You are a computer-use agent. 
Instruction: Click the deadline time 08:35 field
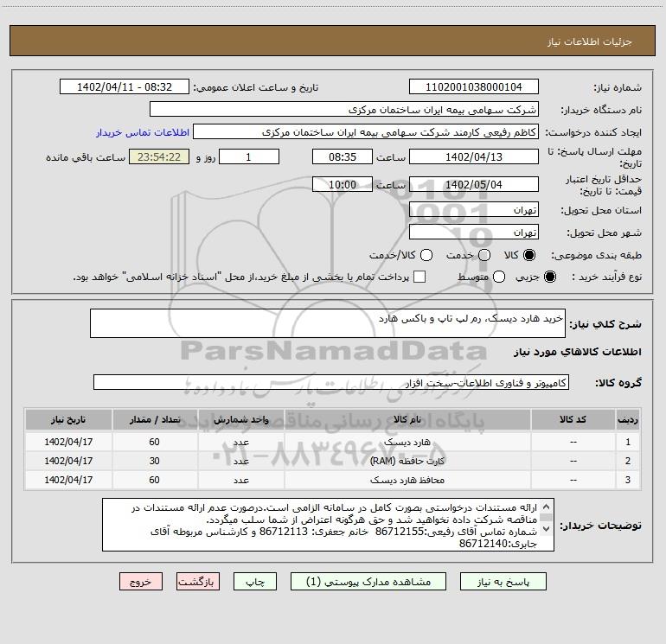[343, 156]
